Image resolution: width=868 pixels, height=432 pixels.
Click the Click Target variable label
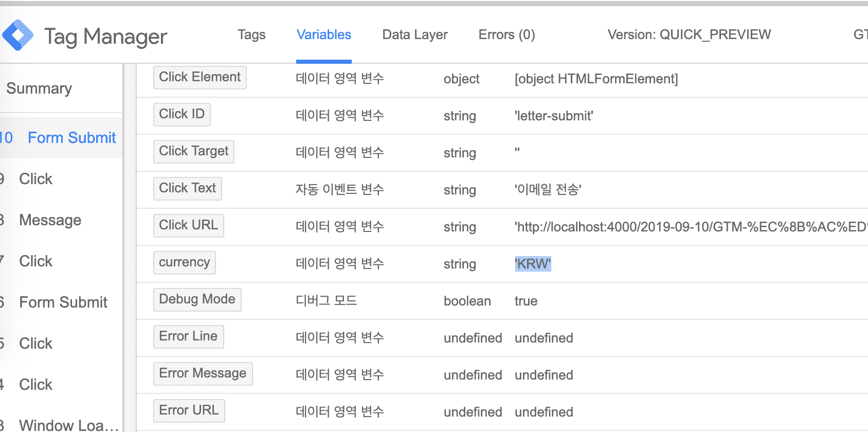coord(193,151)
